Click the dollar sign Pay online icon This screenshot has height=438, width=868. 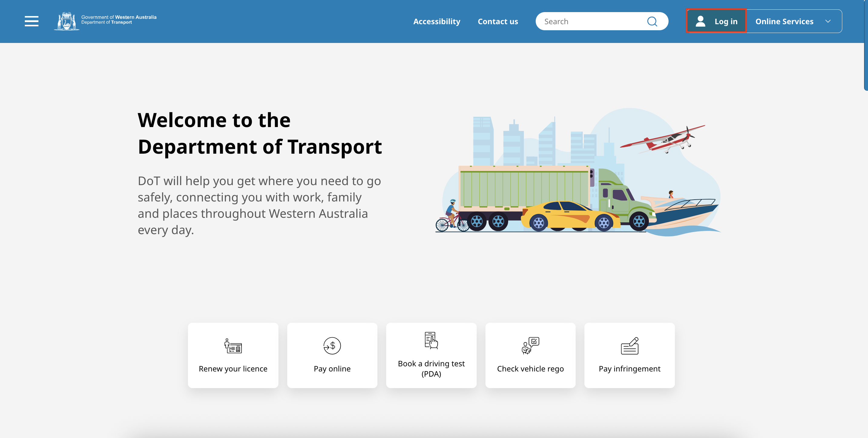click(332, 346)
